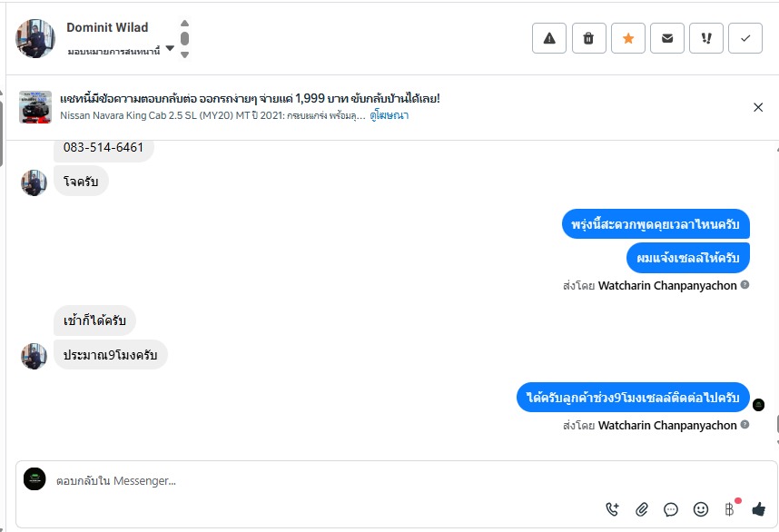
Task: Attach a file using paperclip icon
Action: click(642, 509)
